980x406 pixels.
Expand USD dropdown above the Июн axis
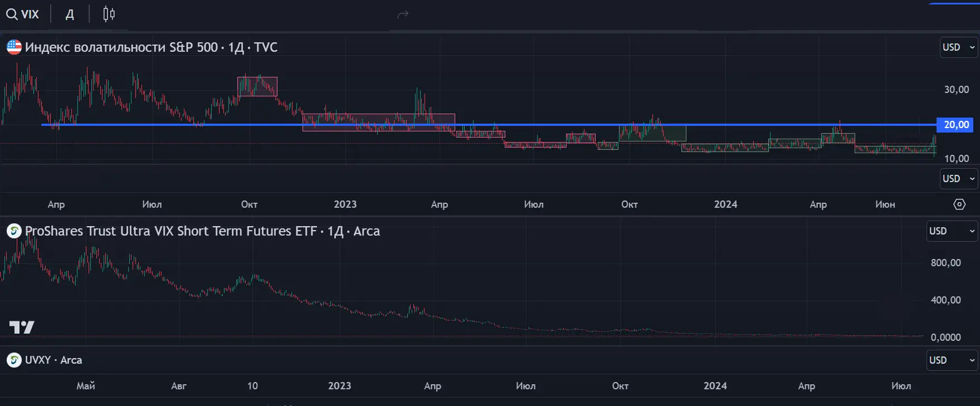(959, 179)
